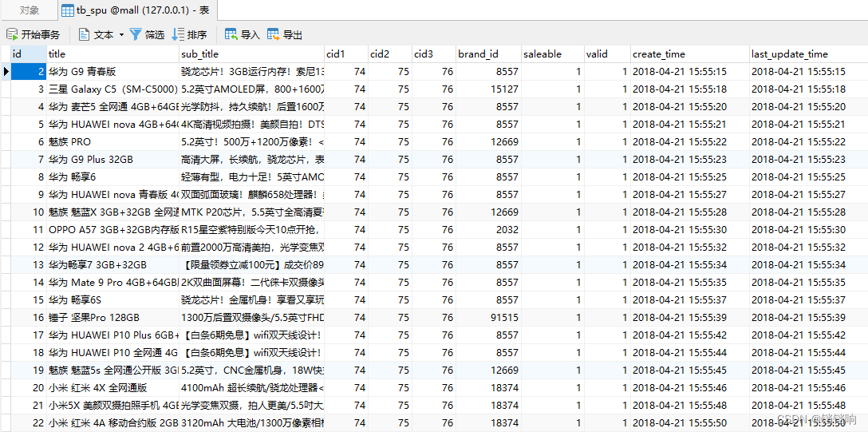Select brand_id cell 2032
868x432 pixels.
click(x=488, y=230)
